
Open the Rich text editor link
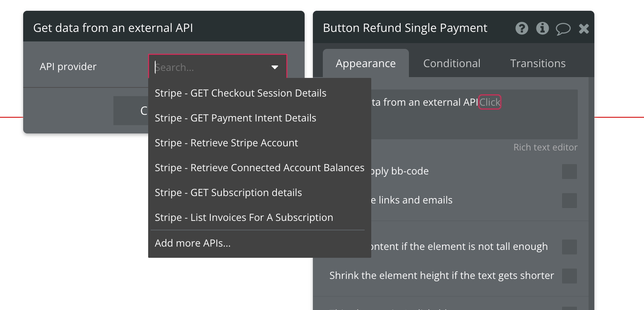coord(545,148)
